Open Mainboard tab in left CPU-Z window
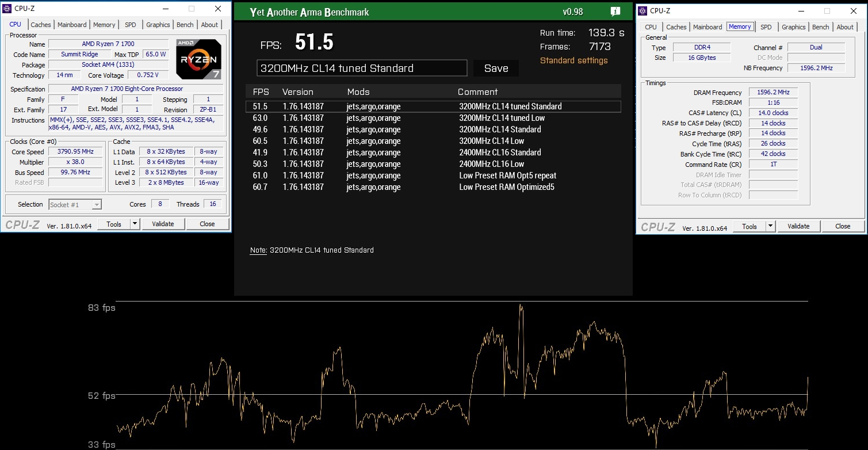 [72, 25]
